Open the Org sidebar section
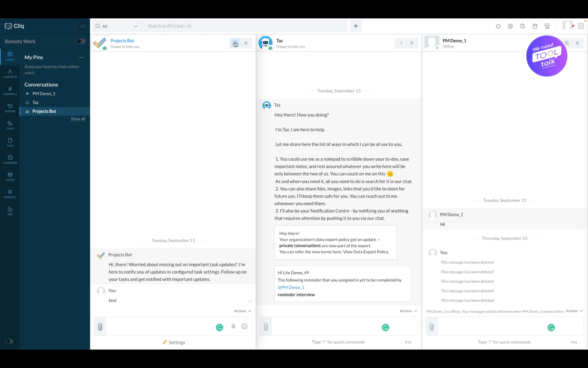 [x=10, y=211]
